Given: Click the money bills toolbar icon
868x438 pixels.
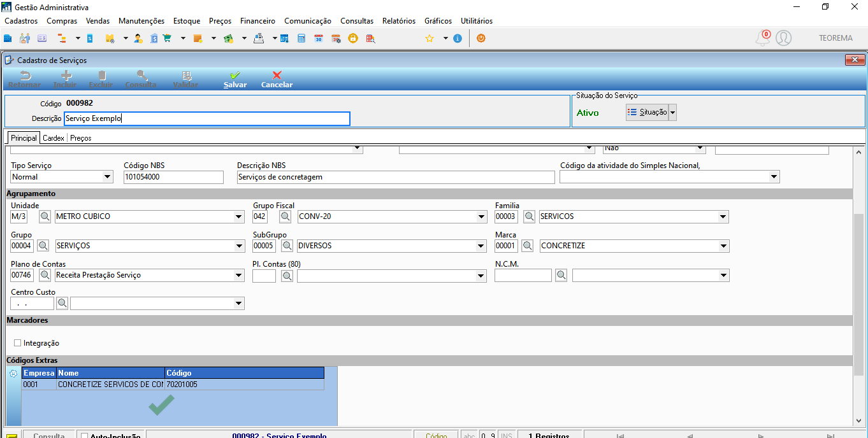Looking at the screenshot, I should point(228,38).
